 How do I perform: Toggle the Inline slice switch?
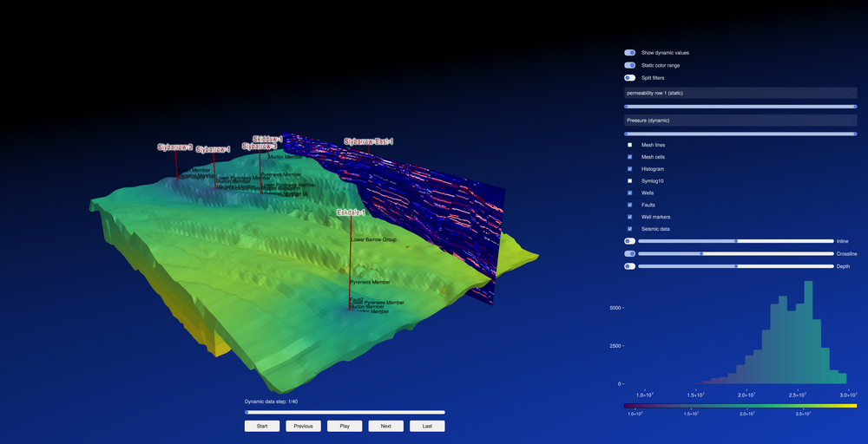[x=629, y=241]
